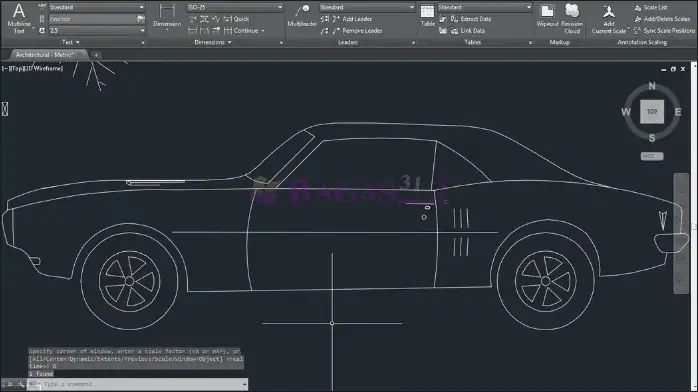Expand command history arrow on command line
The height and width of the screenshot is (392, 698).
coord(244,384)
